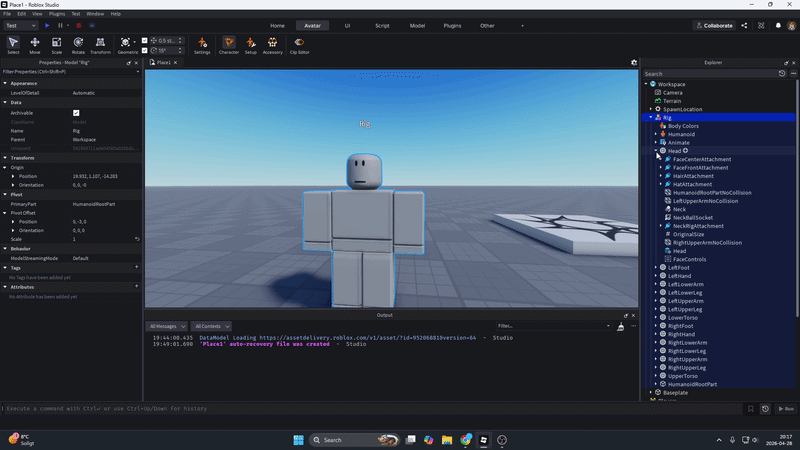Click the Output filter field
The image size is (800, 450).
(x=554, y=326)
